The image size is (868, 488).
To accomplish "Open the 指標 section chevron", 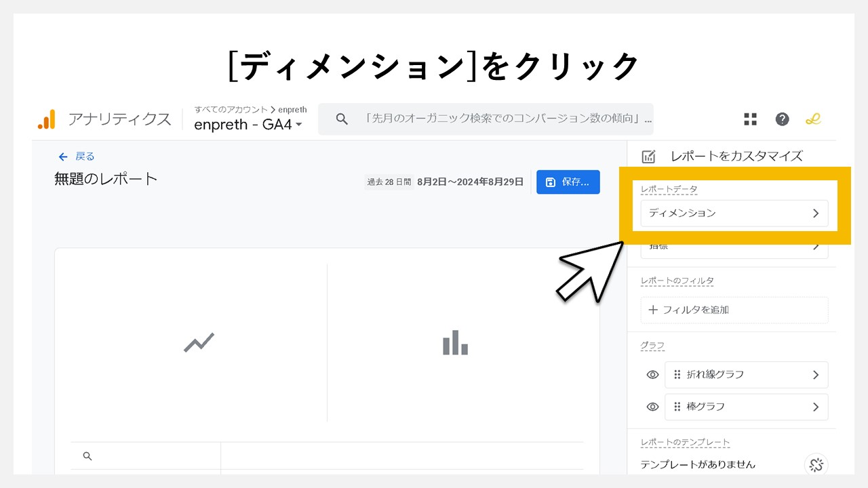I will 816,245.
